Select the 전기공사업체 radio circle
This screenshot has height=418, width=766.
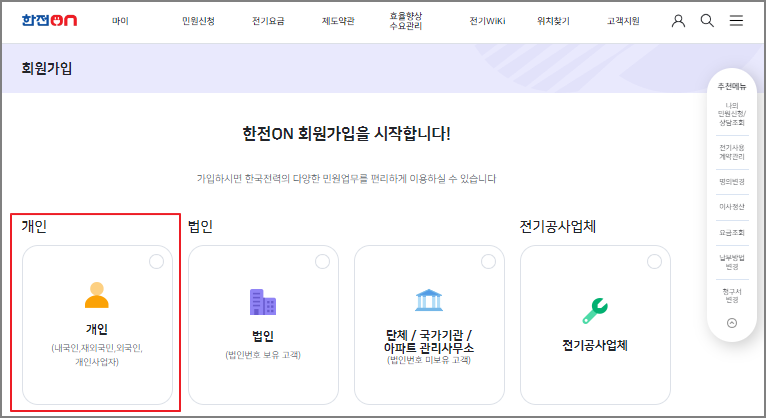[655, 262]
